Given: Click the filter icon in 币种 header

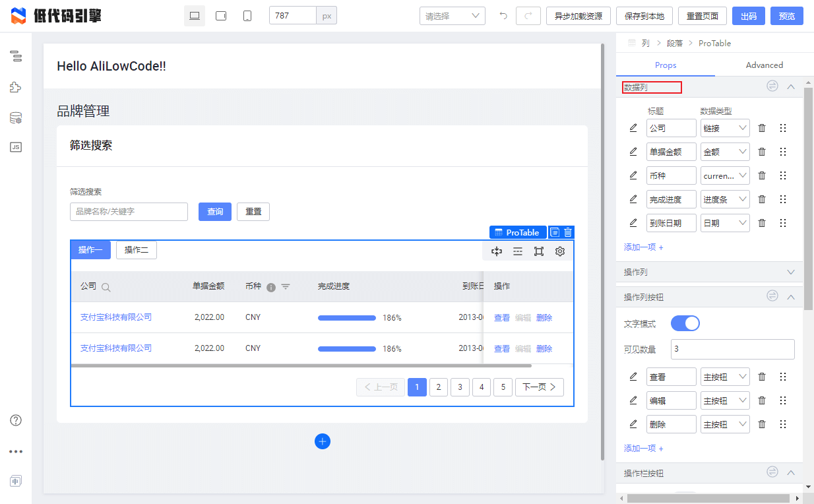Looking at the screenshot, I should point(286,287).
